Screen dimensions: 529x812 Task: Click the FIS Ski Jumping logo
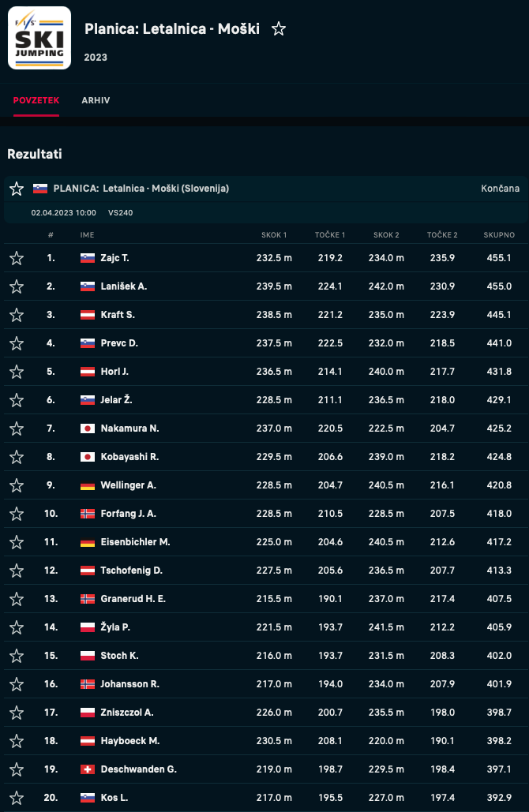coord(39,38)
